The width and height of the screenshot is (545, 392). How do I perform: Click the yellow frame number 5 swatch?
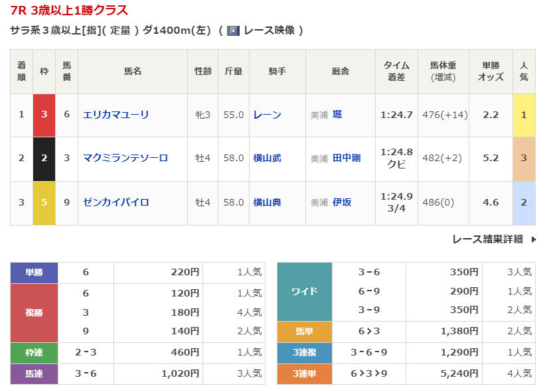point(44,202)
